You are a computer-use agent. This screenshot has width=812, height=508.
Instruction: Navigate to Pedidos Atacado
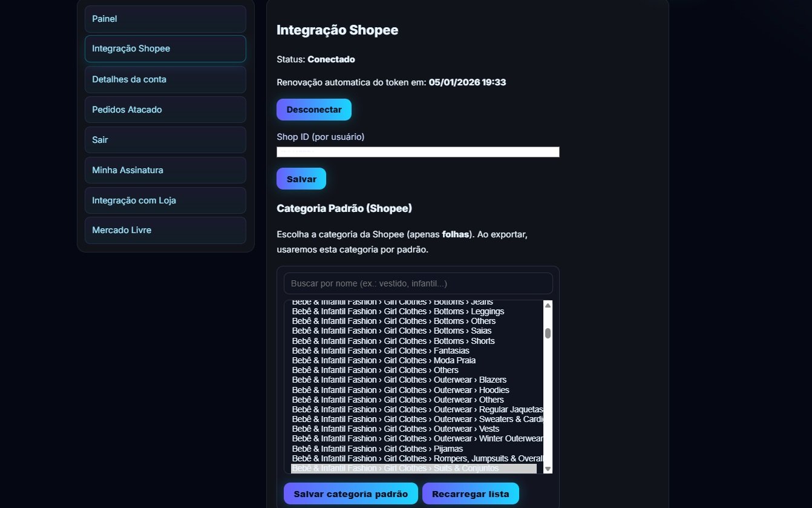(165, 110)
